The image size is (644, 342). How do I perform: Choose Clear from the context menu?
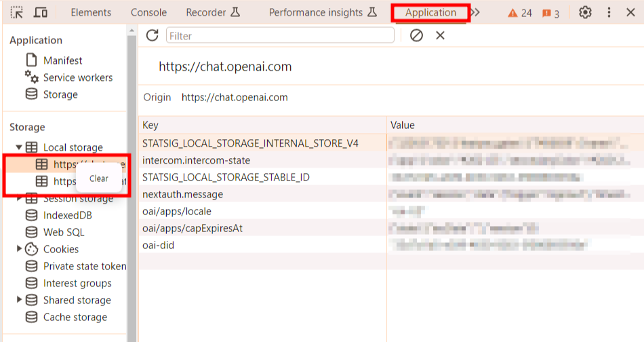pyautogui.click(x=99, y=178)
